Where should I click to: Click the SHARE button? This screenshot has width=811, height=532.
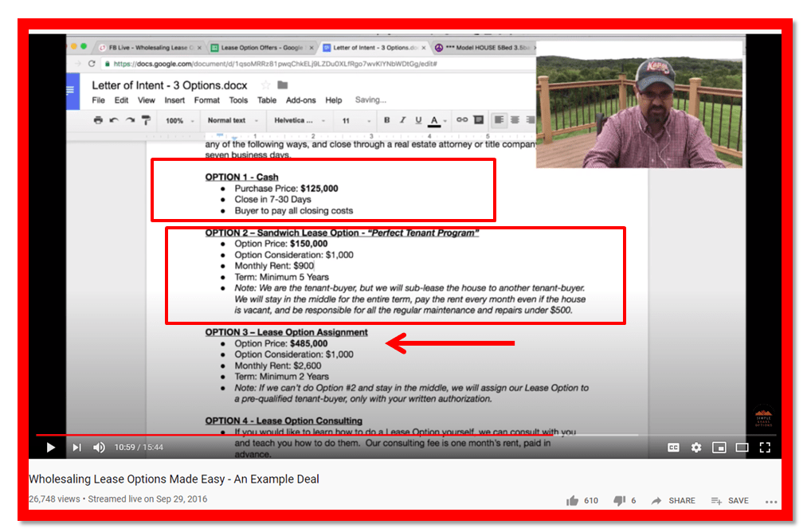coord(673,501)
